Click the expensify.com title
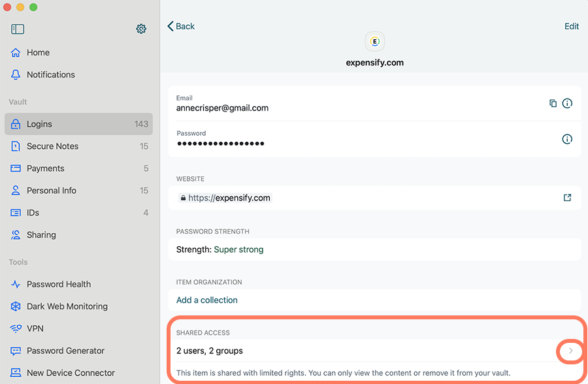Viewport: 588px width, 384px height. (374, 63)
